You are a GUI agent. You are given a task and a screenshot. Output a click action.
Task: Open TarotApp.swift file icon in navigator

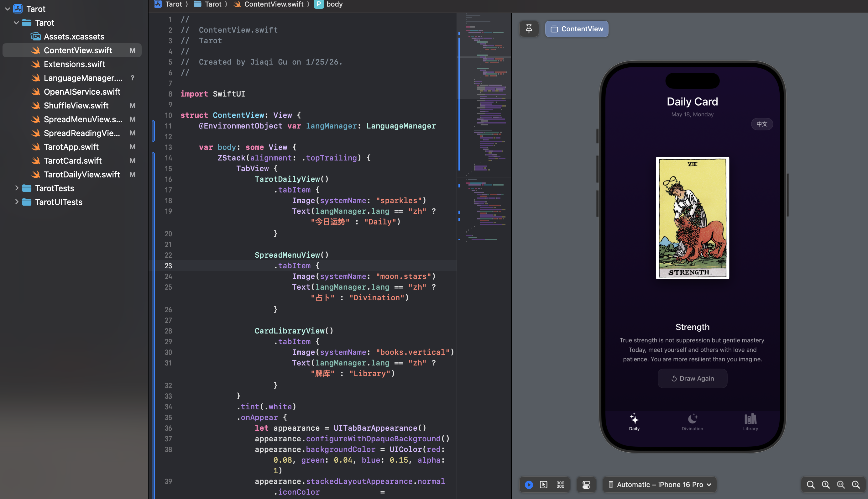36,147
